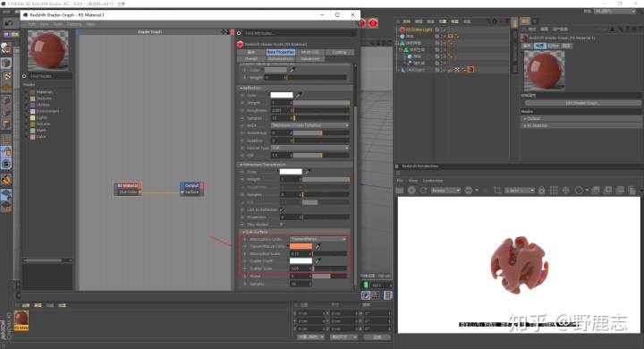The image size is (644, 349).
Task: Pick Refraction color with the eyedropper
Action: 308,171
